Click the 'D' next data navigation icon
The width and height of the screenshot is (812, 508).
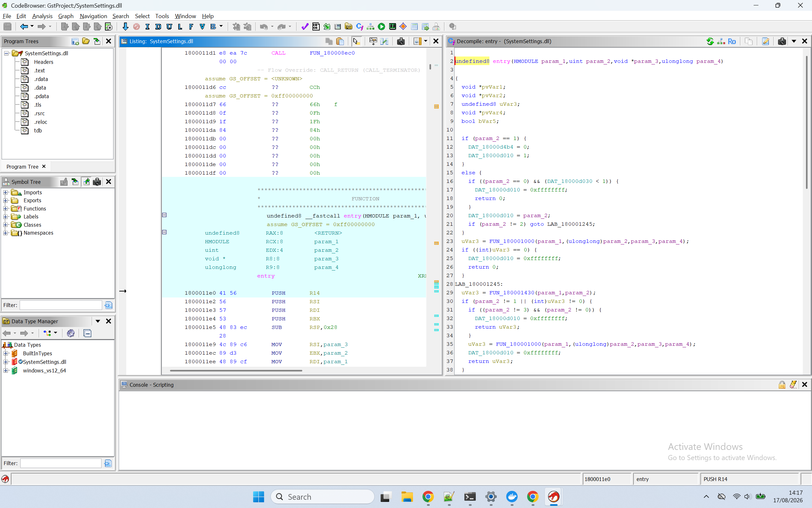(x=158, y=27)
